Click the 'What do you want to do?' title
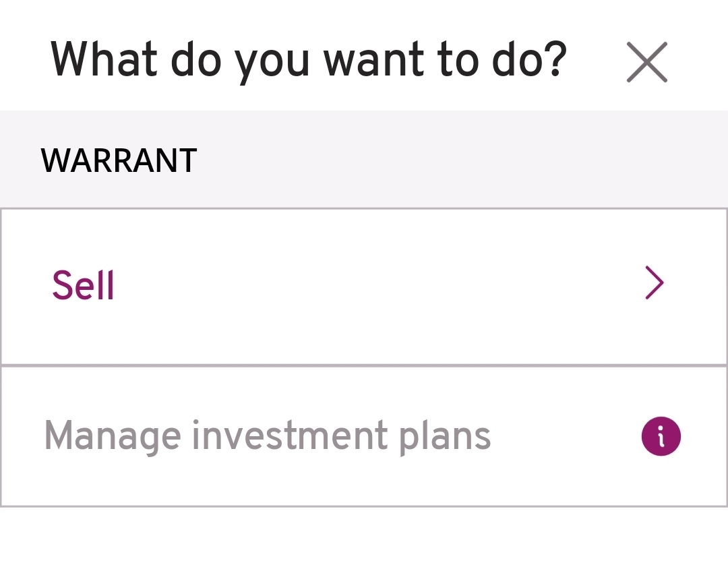The width and height of the screenshot is (728, 569). pos(309,61)
